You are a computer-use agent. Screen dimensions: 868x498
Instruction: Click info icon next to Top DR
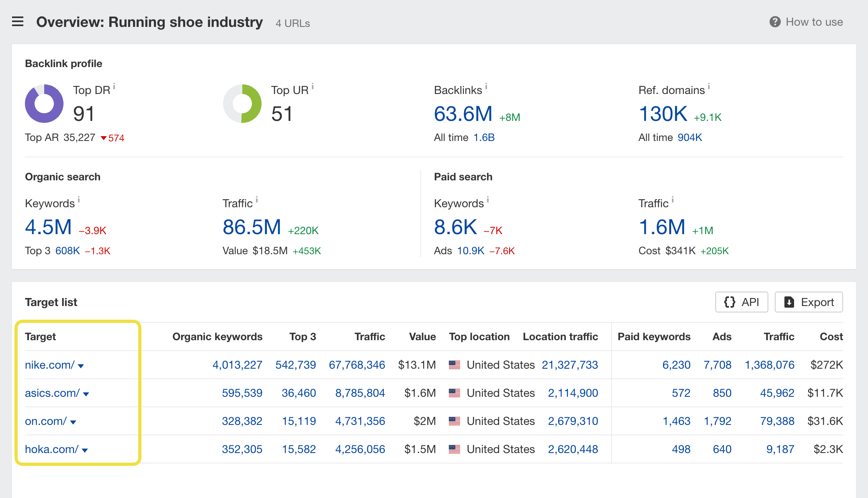tap(114, 86)
